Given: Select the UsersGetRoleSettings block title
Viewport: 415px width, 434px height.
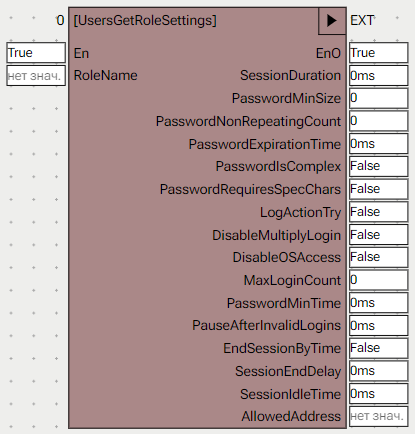Looking at the screenshot, I should [145, 21].
